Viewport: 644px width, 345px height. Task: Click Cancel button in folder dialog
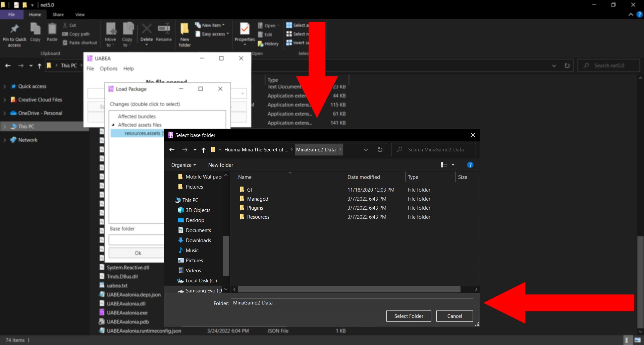(454, 316)
